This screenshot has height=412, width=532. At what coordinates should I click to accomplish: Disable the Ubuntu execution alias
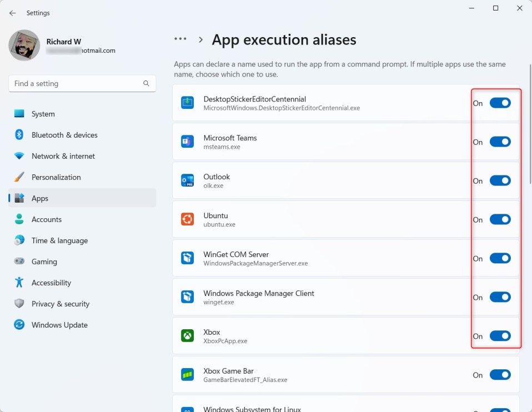[500, 219]
